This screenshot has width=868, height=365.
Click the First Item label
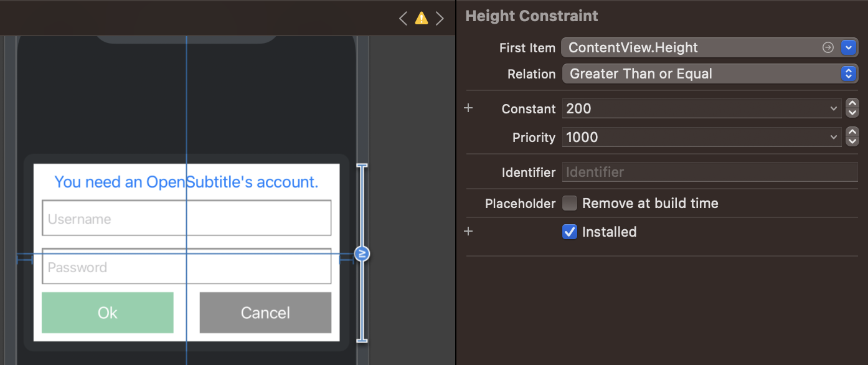[x=527, y=48]
